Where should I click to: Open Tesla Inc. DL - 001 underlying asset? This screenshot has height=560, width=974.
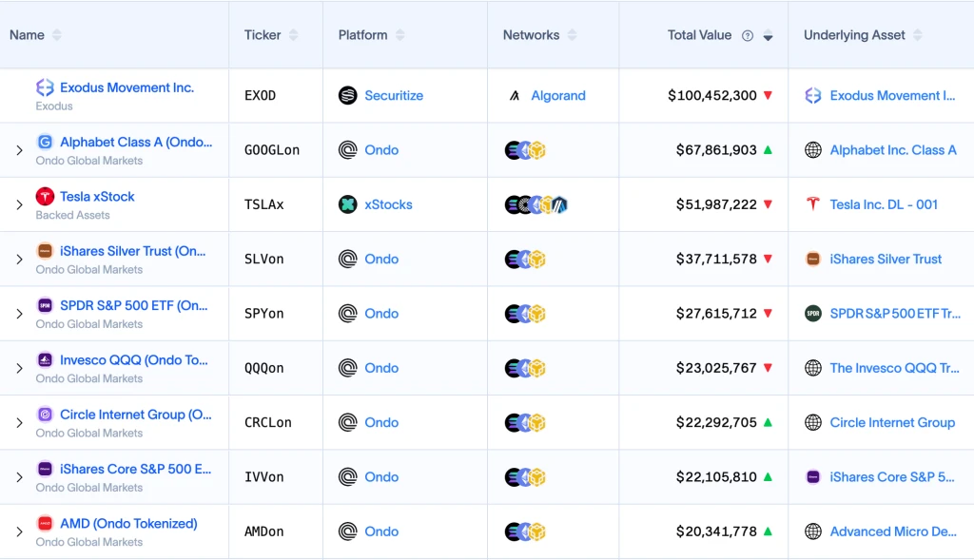[x=884, y=204]
